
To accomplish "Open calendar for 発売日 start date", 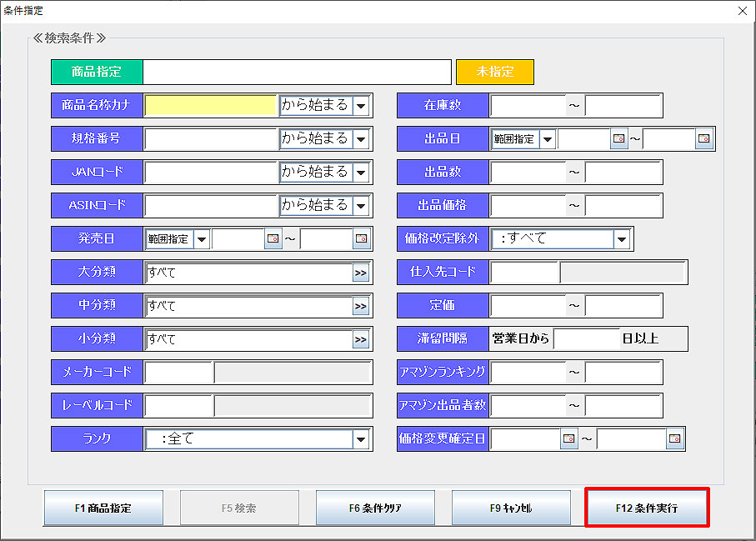I will 273,239.
